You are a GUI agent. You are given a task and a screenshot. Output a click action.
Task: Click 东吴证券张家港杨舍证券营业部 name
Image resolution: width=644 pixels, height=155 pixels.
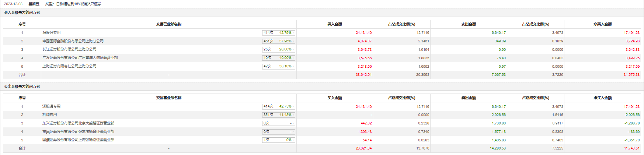tap(78, 132)
